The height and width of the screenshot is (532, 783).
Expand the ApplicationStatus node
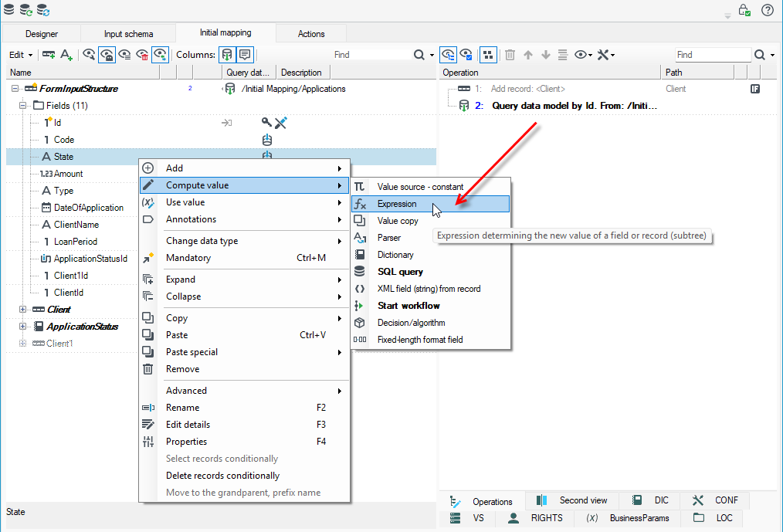[x=22, y=326]
